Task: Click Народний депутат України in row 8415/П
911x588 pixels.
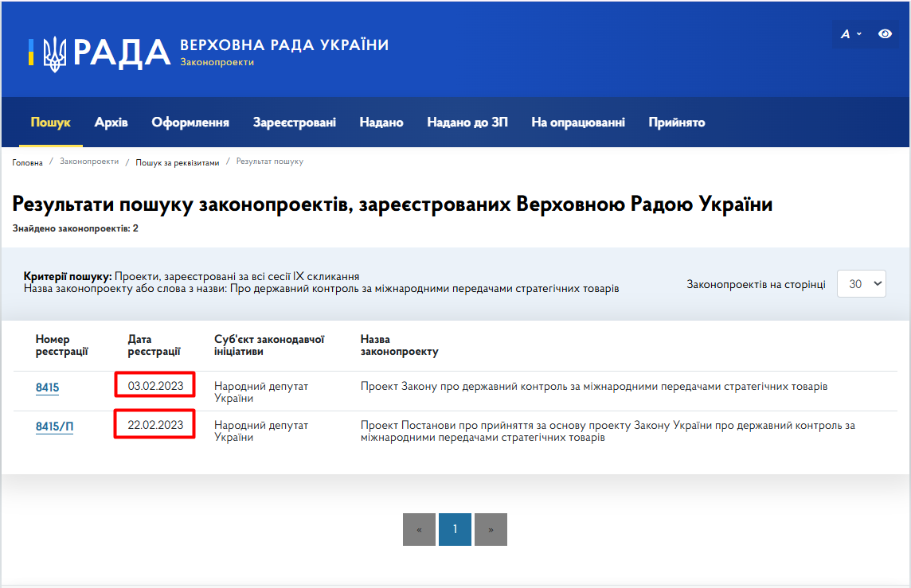Action: tap(261, 430)
